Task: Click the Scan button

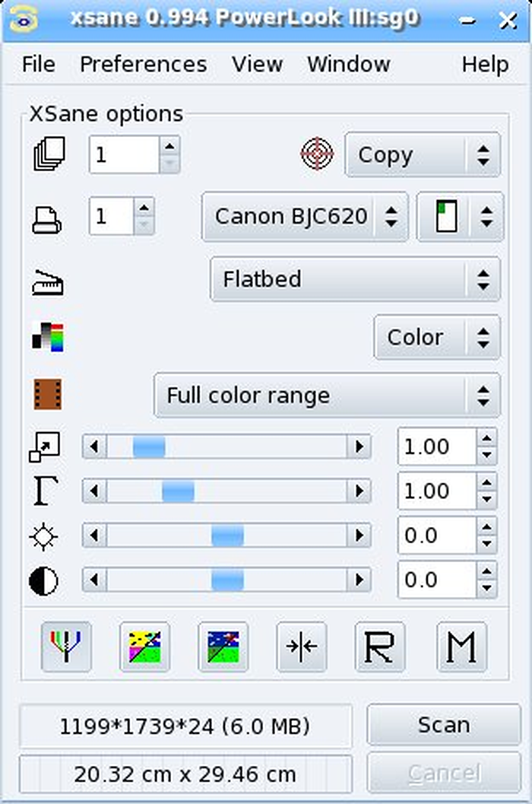Action: click(443, 725)
